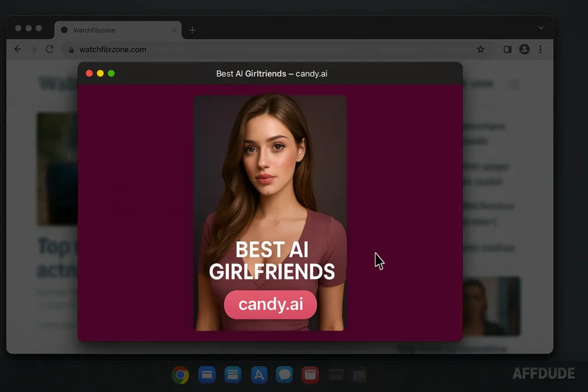Maximize the popup with green button
Viewport: 588px width, 392px height.
point(111,73)
